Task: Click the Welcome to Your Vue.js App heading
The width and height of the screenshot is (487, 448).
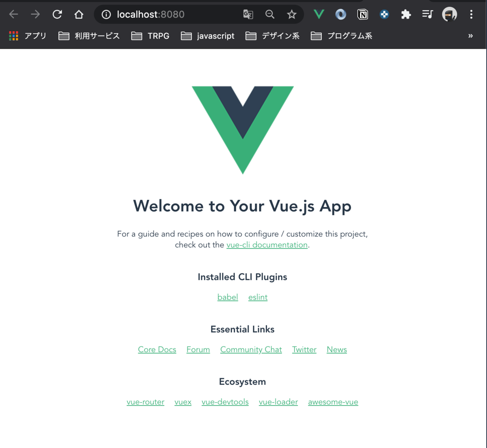Action: coord(242,206)
